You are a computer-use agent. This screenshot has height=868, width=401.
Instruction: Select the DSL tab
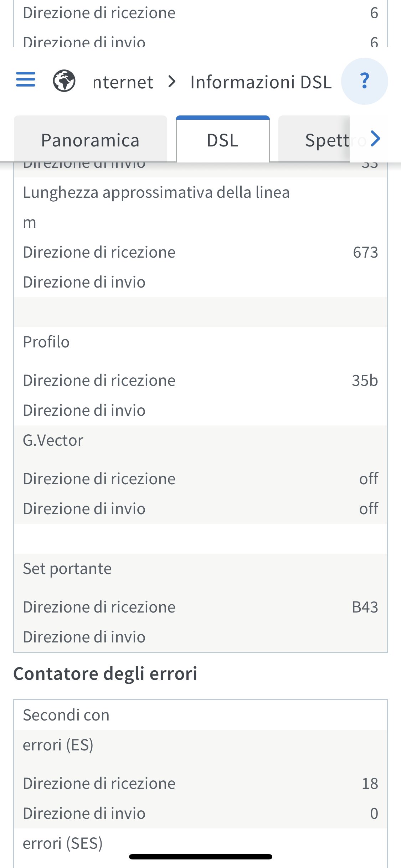(223, 140)
